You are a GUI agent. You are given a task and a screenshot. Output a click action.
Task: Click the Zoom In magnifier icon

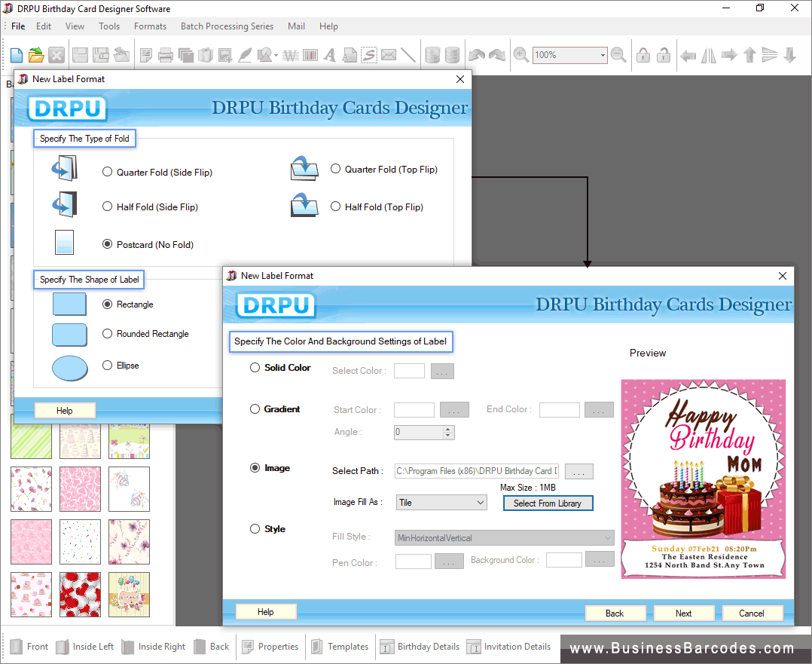[521, 55]
